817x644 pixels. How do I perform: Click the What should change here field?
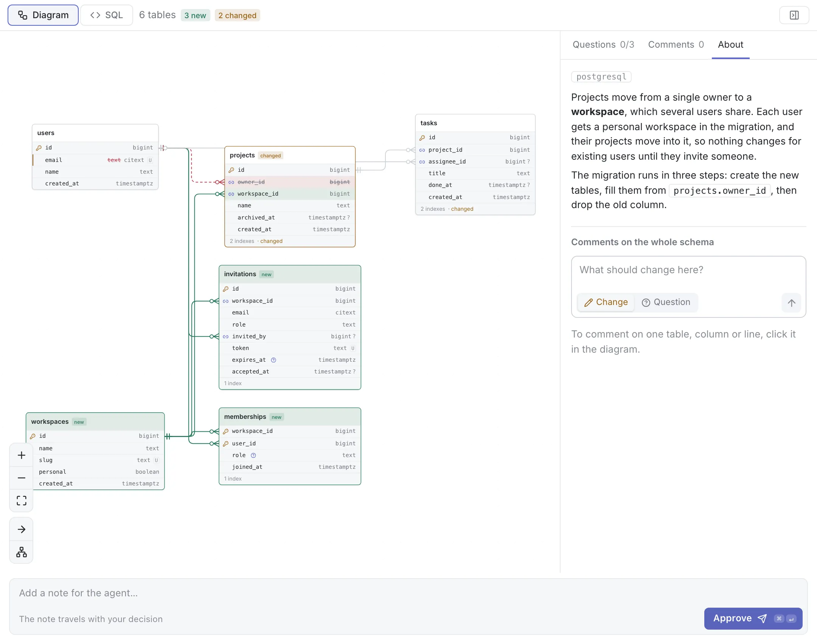click(688, 270)
